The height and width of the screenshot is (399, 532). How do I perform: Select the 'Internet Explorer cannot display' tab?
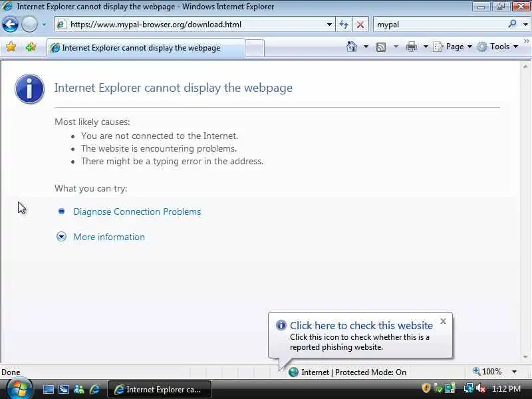[146, 48]
